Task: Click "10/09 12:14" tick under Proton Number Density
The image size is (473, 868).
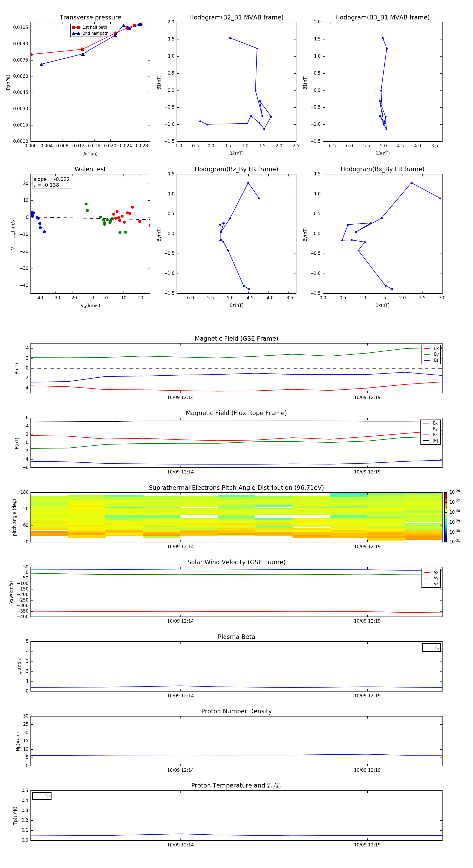Action: (x=181, y=770)
